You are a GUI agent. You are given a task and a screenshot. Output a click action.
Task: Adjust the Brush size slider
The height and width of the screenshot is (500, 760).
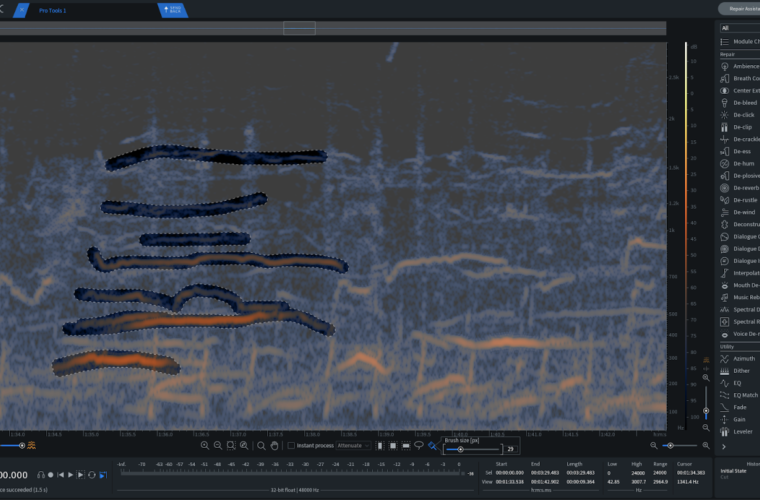460,449
